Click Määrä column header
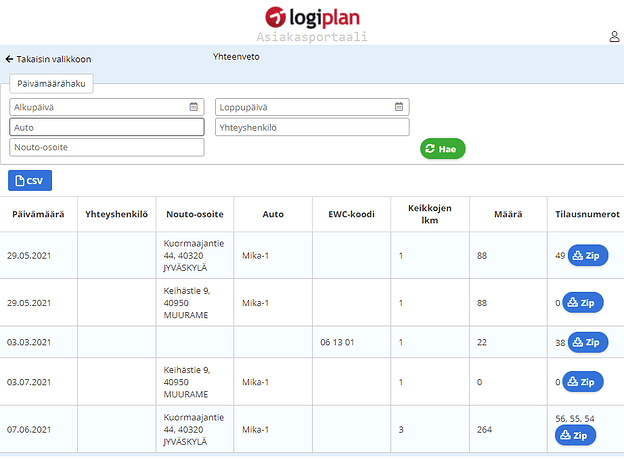624x459 pixels. point(508,214)
